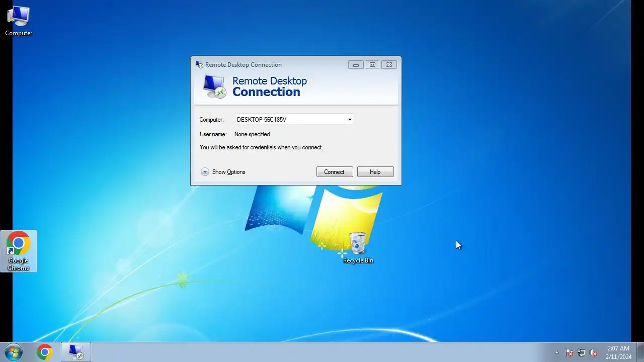Click the "You will be asked for credentials" text

coord(261,147)
